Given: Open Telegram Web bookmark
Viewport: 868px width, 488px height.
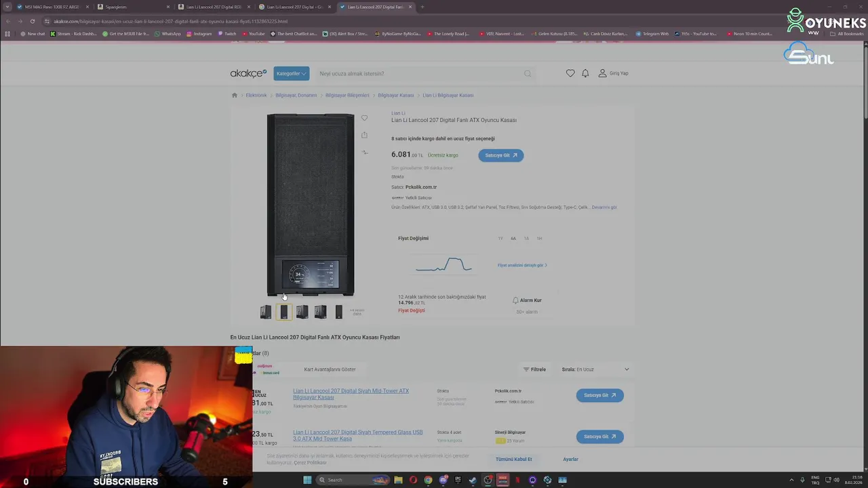Looking at the screenshot, I should click(x=652, y=33).
